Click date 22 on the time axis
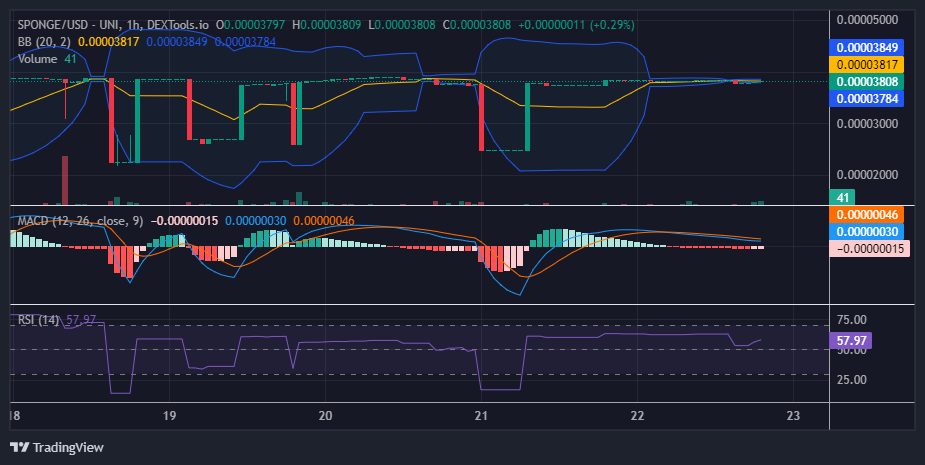Image resolution: width=925 pixels, height=465 pixels. (x=637, y=415)
